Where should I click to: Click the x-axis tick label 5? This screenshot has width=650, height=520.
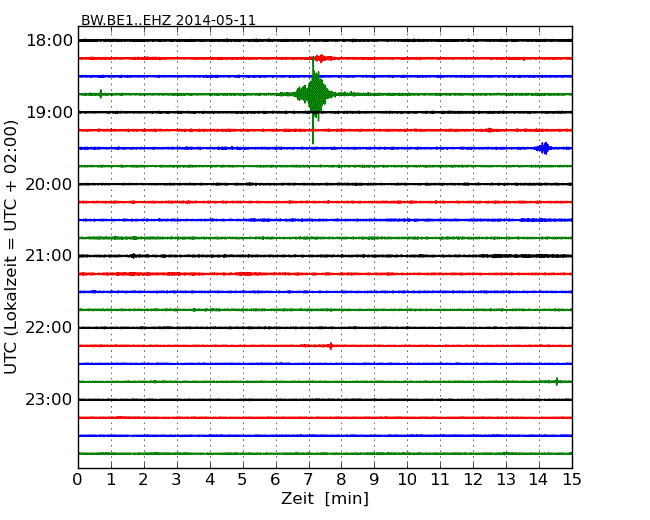click(242, 480)
